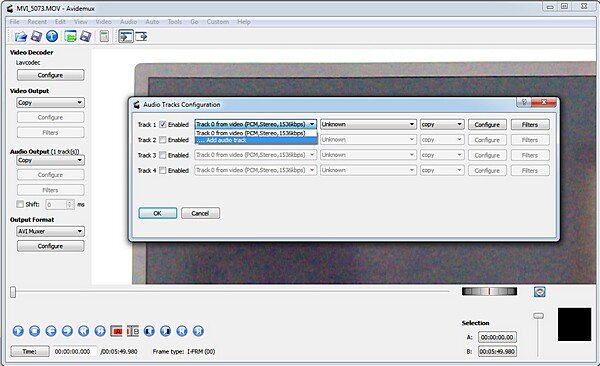Enable Track 2 checkbox

[x=163, y=140]
